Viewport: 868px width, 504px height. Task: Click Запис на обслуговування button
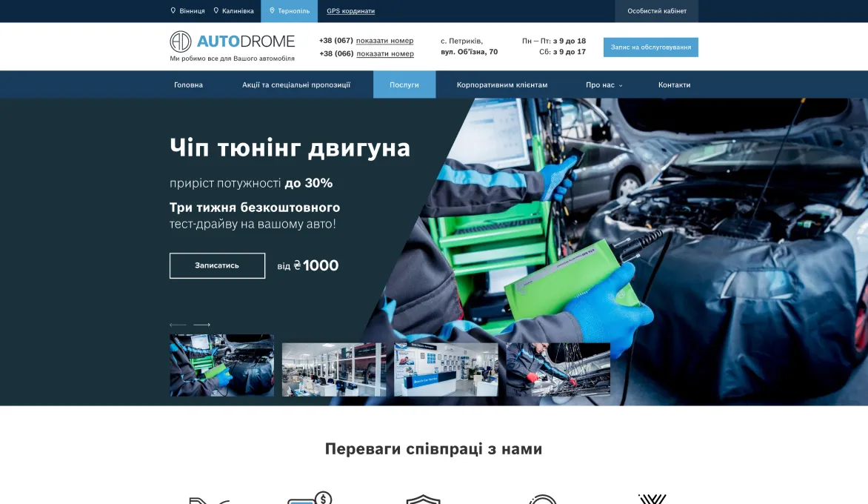pos(650,47)
